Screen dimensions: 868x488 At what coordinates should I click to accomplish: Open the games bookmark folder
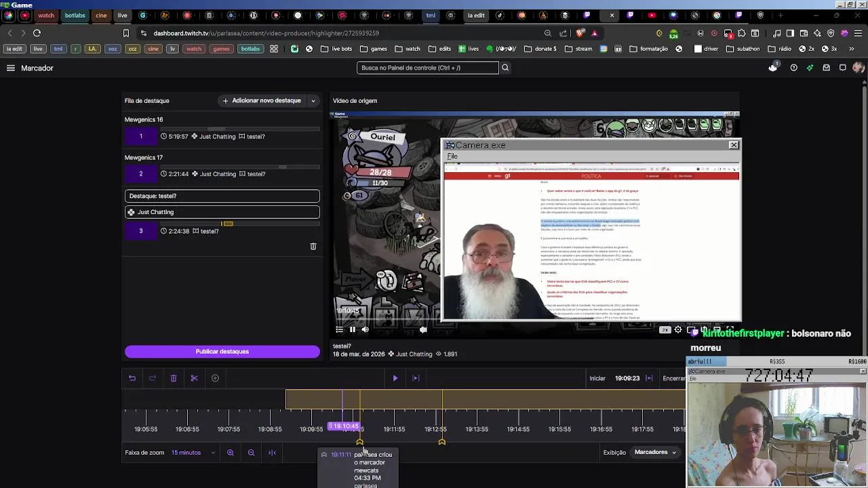pos(374,49)
